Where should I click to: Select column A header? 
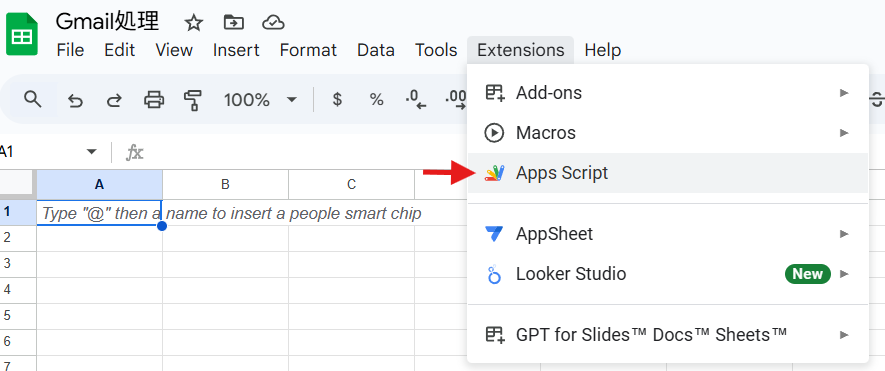coord(100,184)
